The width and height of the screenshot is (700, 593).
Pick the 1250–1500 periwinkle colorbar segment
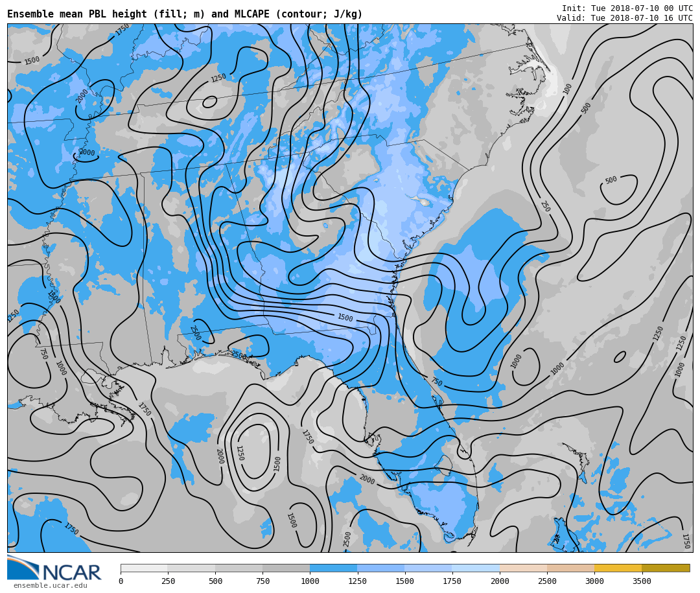pos(381,568)
